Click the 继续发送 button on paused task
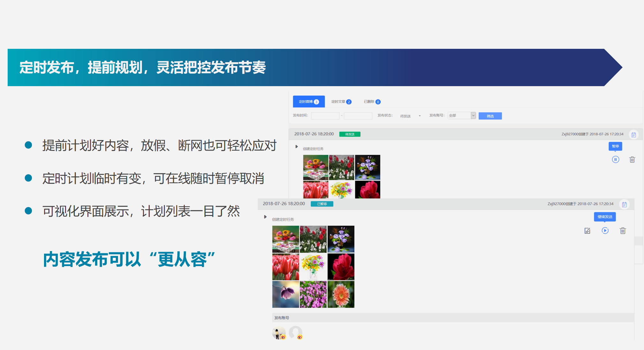The image size is (644, 350). (x=605, y=217)
